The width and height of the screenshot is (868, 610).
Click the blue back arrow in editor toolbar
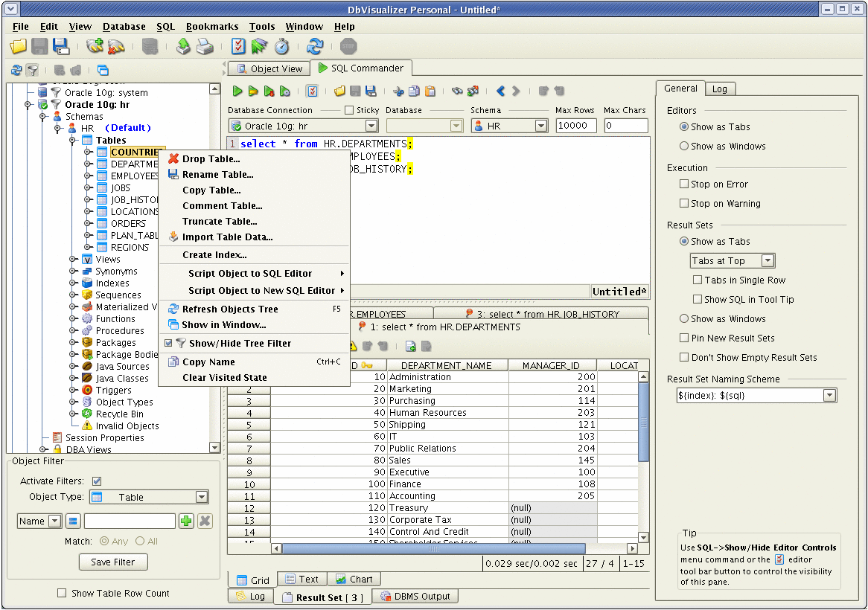500,91
